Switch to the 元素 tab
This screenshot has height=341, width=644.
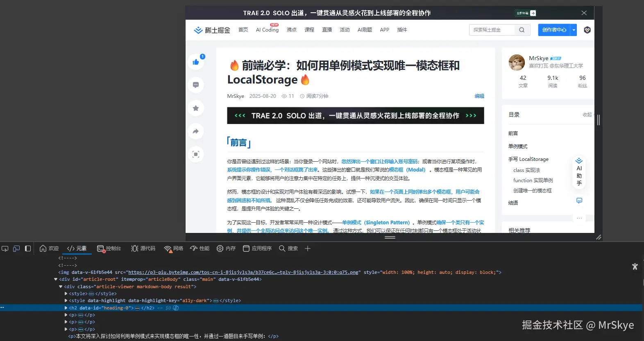click(77, 248)
